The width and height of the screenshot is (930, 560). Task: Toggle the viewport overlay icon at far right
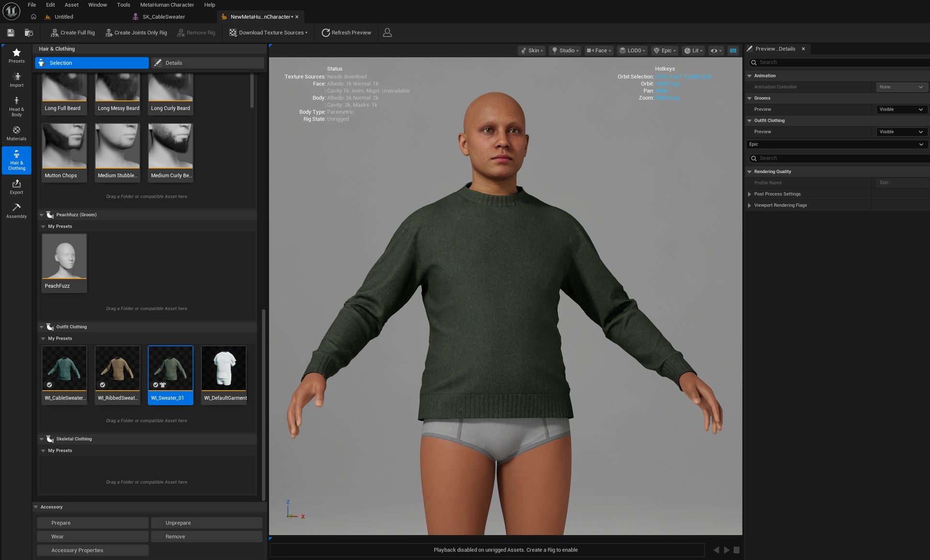click(733, 50)
